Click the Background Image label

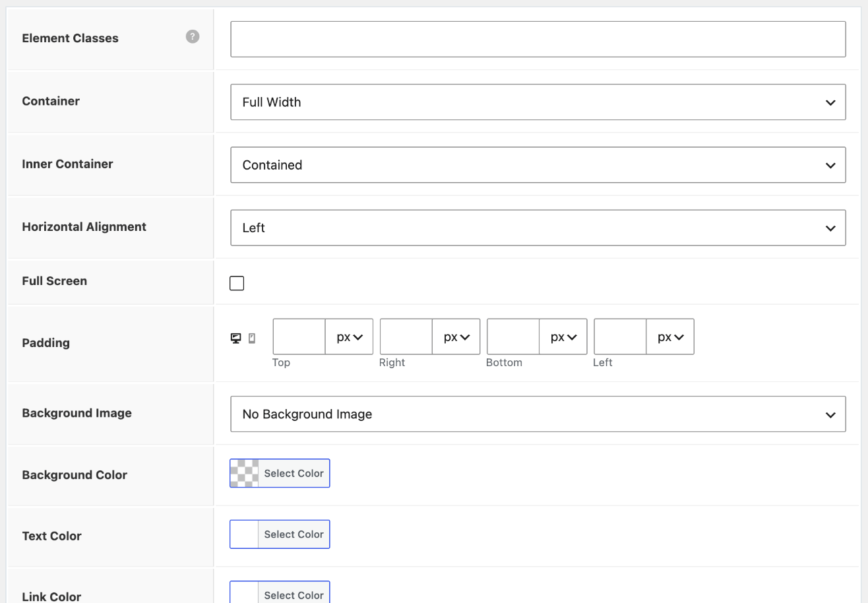pyautogui.click(x=77, y=413)
